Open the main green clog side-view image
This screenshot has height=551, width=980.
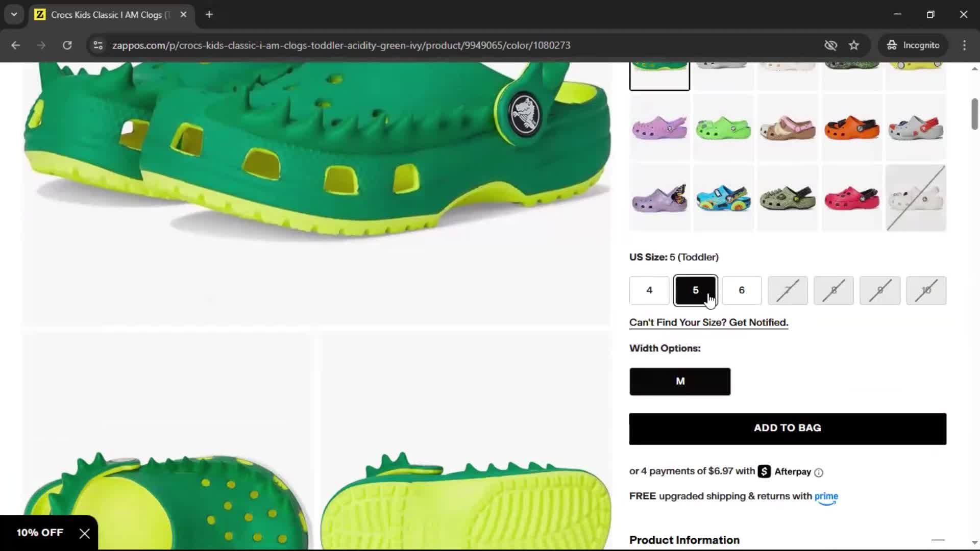click(x=316, y=194)
